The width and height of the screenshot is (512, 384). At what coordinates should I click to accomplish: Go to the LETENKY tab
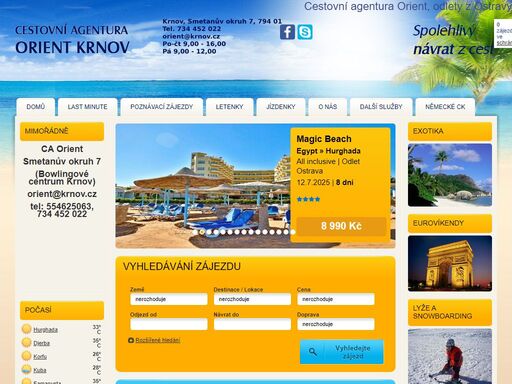point(229,107)
